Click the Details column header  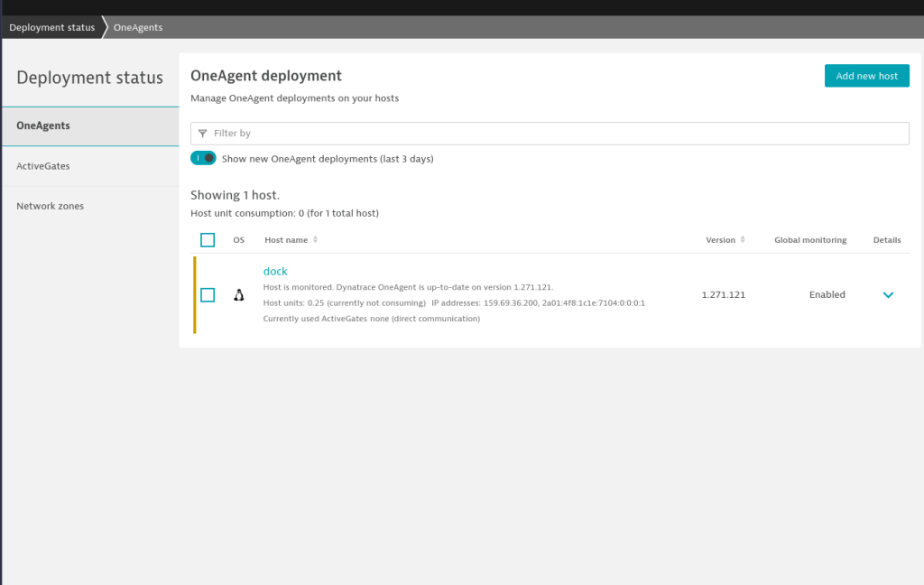click(887, 240)
